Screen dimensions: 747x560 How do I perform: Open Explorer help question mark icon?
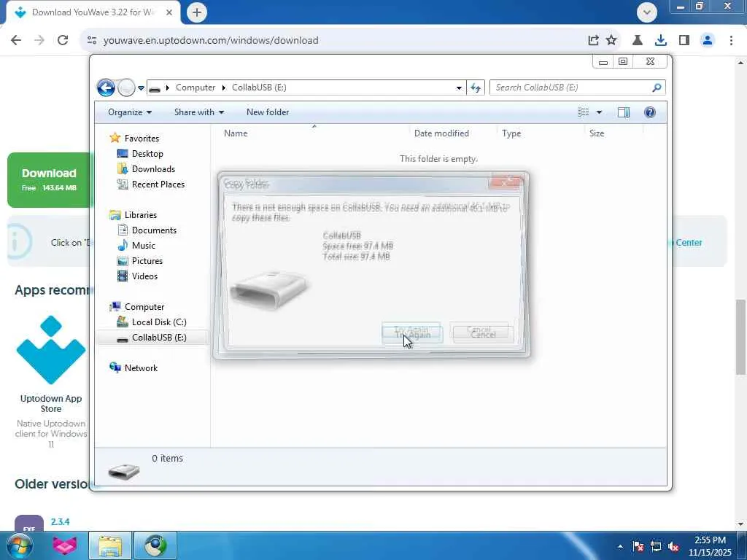pyautogui.click(x=649, y=112)
